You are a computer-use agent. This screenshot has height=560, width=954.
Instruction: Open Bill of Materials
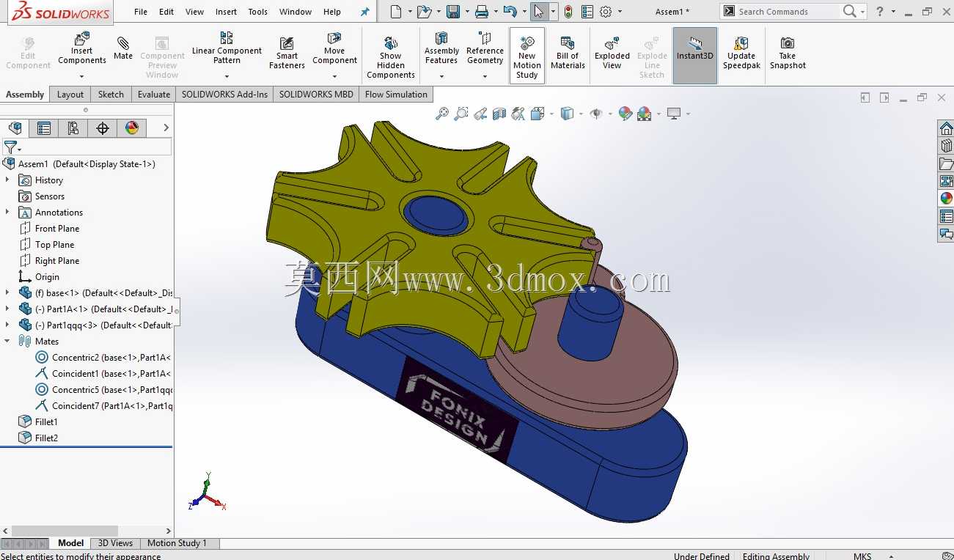(x=568, y=53)
